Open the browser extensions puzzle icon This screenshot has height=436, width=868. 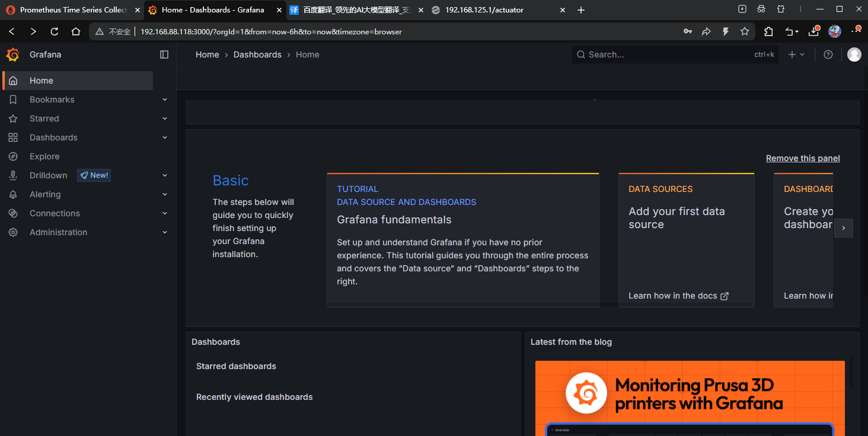769,31
